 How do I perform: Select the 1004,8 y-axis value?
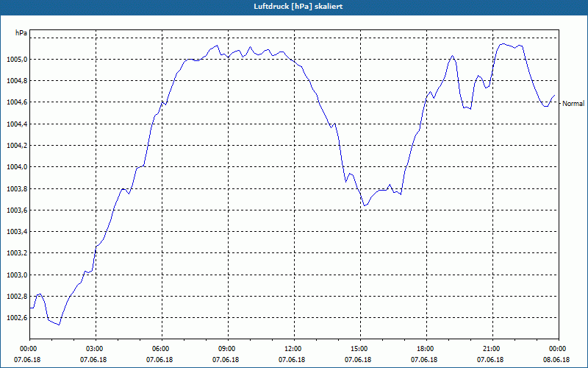(17, 81)
